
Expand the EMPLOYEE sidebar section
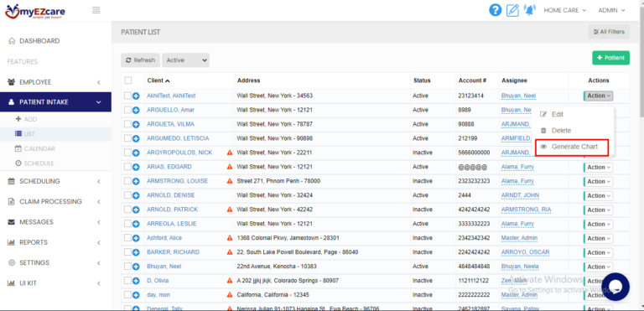(x=55, y=82)
